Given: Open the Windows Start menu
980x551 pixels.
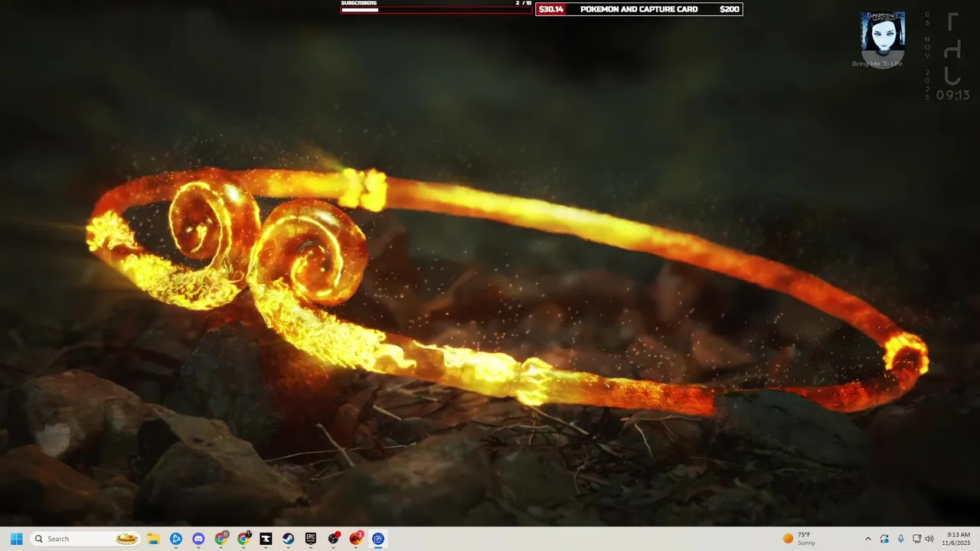Looking at the screenshot, I should [16, 539].
